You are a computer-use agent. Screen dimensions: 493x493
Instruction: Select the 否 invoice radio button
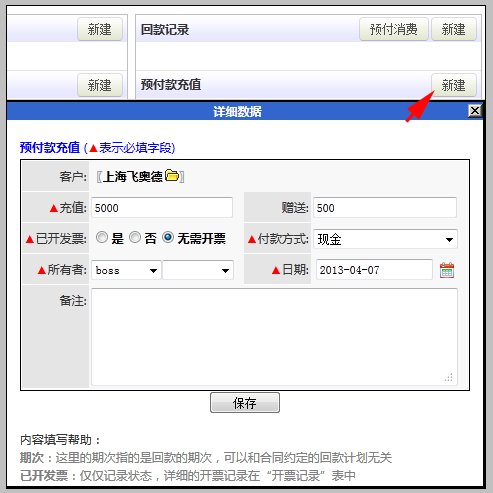click(135, 238)
